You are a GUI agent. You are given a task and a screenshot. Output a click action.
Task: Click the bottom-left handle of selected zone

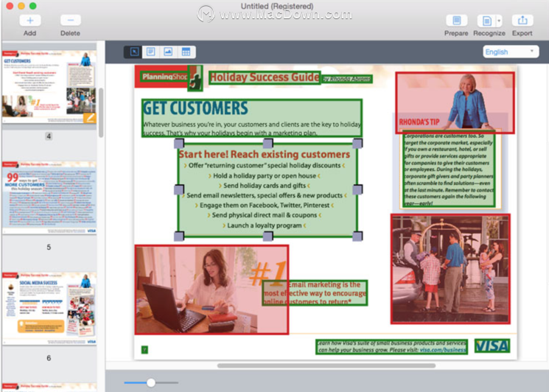[x=179, y=237]
